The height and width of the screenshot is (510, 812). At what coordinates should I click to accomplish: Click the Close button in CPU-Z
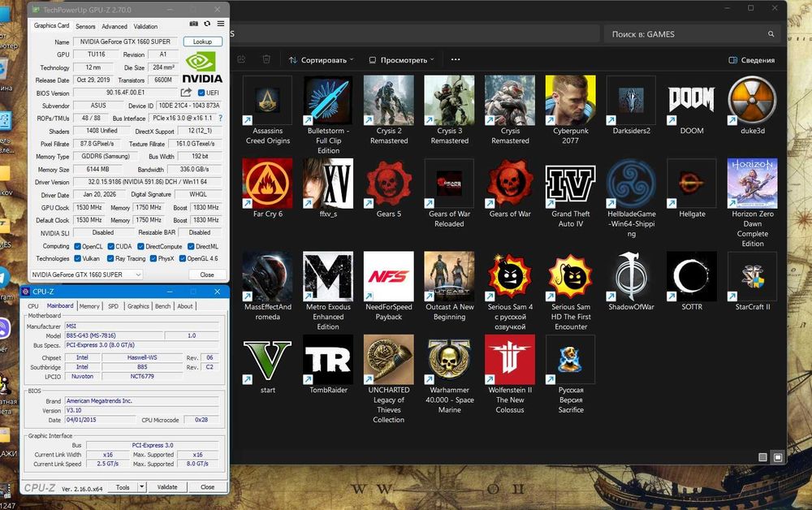click(x=208, y=486)
